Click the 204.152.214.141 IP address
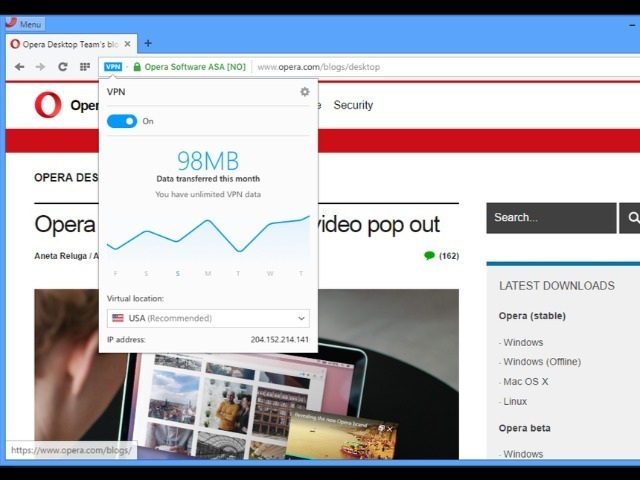Screen dimensions: 640x480 coord(280,340)
